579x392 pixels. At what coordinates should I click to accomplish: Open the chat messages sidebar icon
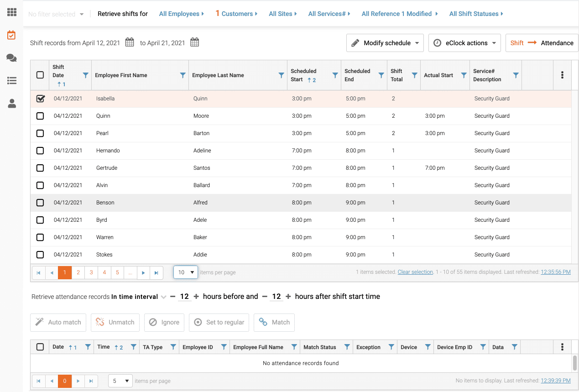[x=12, y=58]
